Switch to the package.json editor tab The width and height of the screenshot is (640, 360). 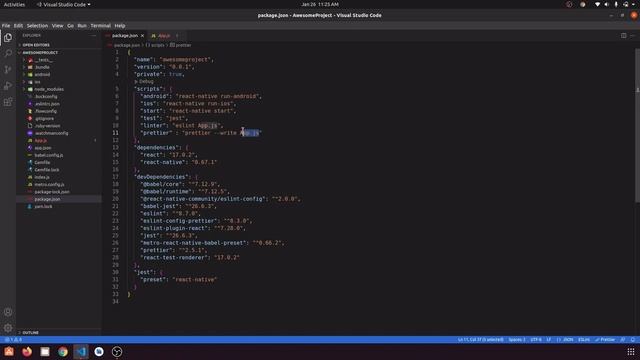[125, 36]
